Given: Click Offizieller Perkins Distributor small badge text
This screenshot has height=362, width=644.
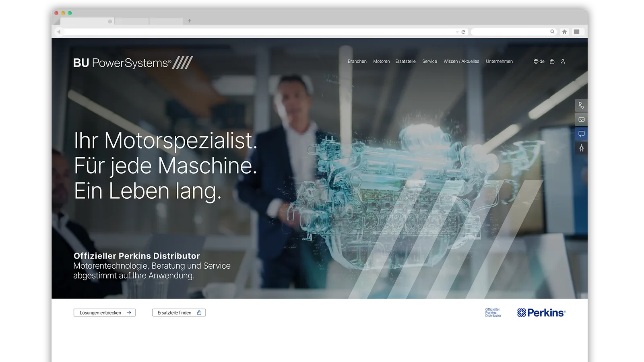Looking at the screenshot, I should tap(493, 313).
